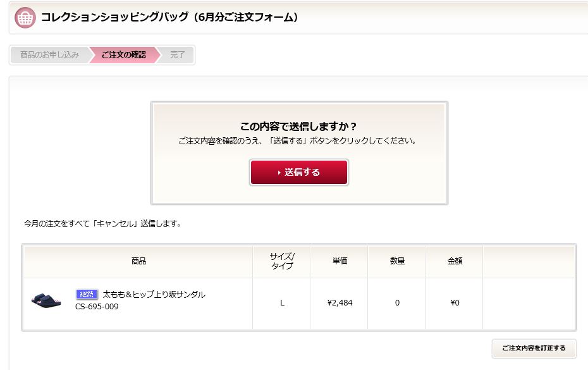Click the 単価 column header
This screenshot has height=370, width=588.
340,261
